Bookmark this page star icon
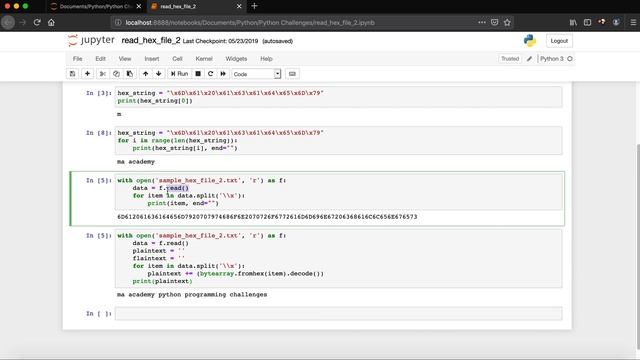Image resolution: width=640 pixels, height=360 pixels. (507, 22)
